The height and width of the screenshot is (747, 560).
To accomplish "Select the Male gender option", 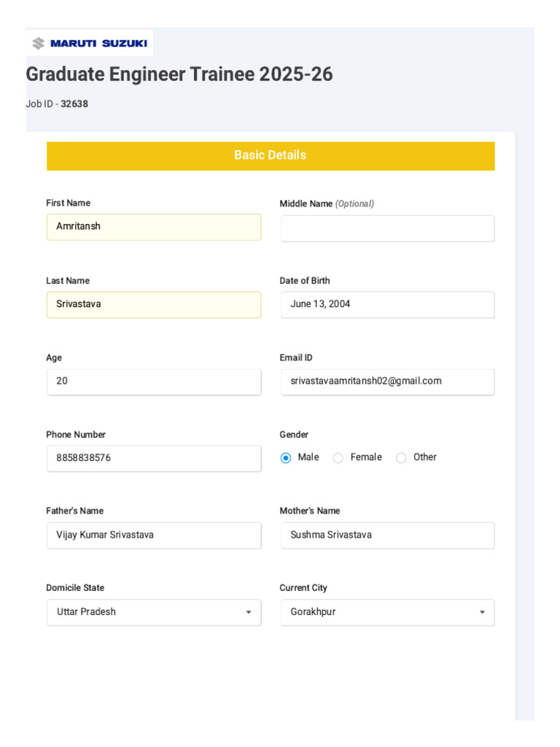I will [286, 458].
